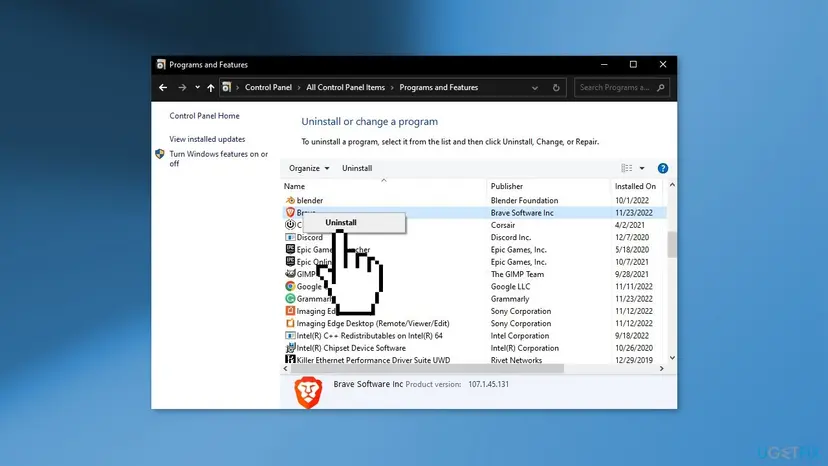Select the GIMP program icon

(290, 274)
